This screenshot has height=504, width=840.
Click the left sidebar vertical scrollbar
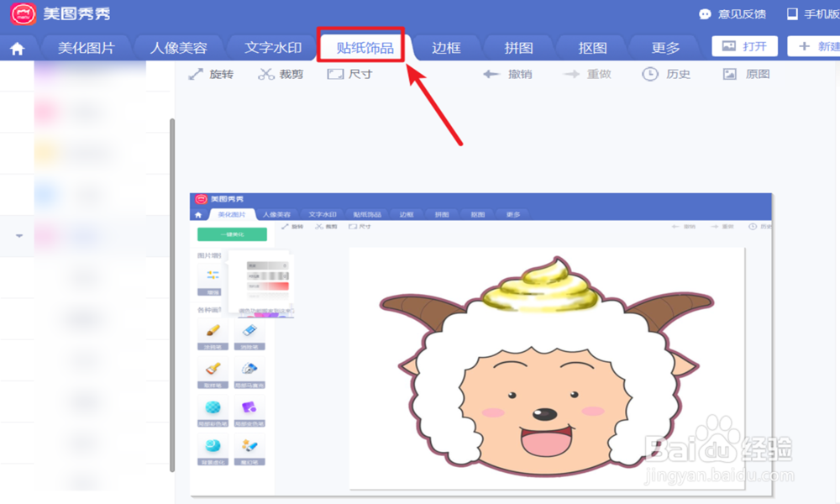pyautogui.click(x=172, y=295)
